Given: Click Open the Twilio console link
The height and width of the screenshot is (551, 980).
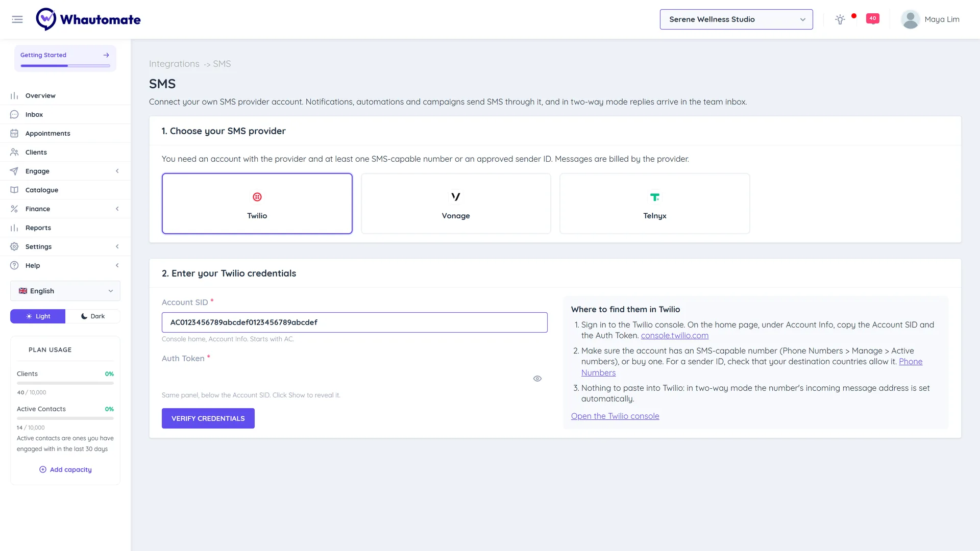Looking at the screenshot, I should (x=615, y=416).
